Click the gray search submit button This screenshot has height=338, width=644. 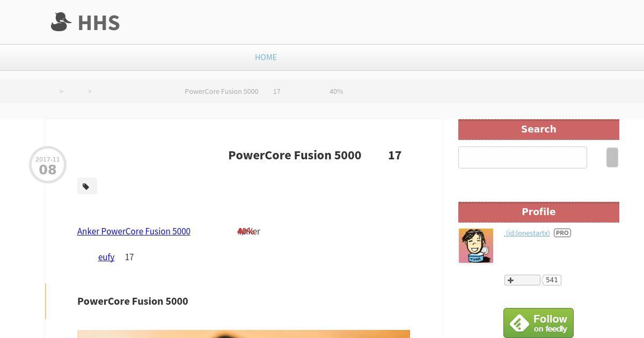(x=612, y=157)
